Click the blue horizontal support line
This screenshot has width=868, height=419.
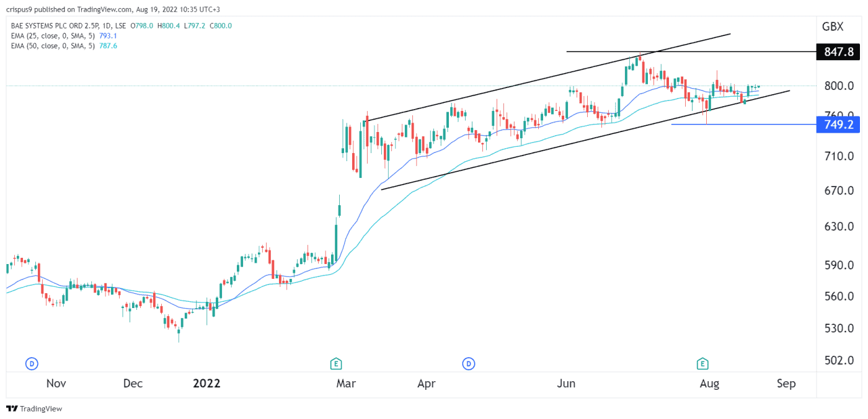point(744,125)
